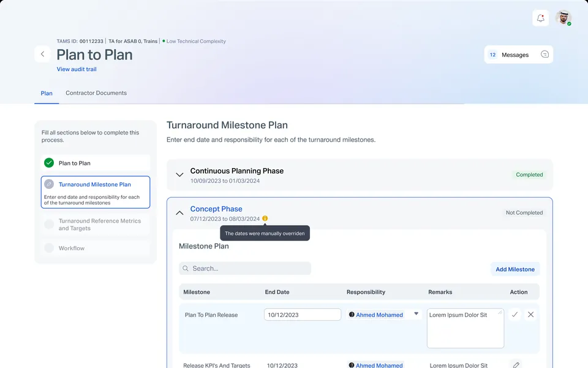This screenshot has height=368, width=588.
Task: Open the Responsibility dropdown arrow for Plan To Plan Release
Action: point(417,313)
